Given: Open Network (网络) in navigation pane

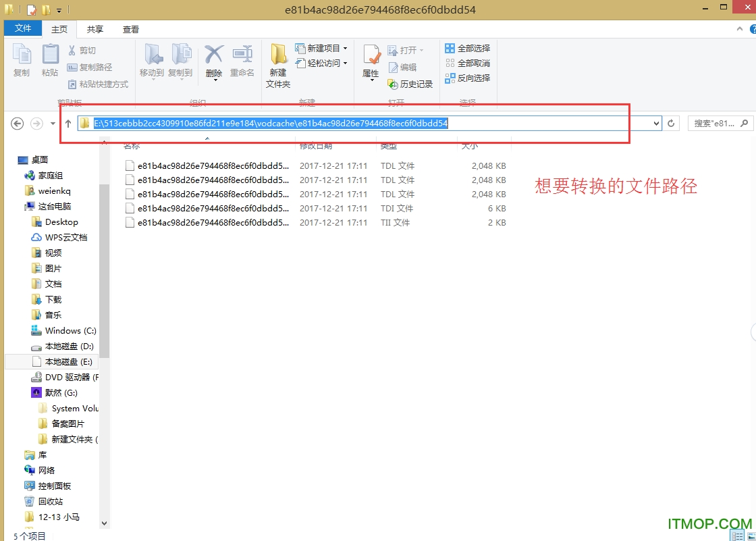Looking at the screenshot, I should (40, 470).
